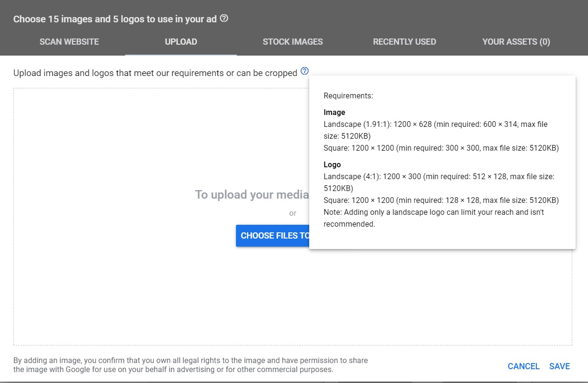The width and height of the screenshot is (588, 383).
Task: Click the 'Choose 15 images and 5 logos' title
Action: 115,19
